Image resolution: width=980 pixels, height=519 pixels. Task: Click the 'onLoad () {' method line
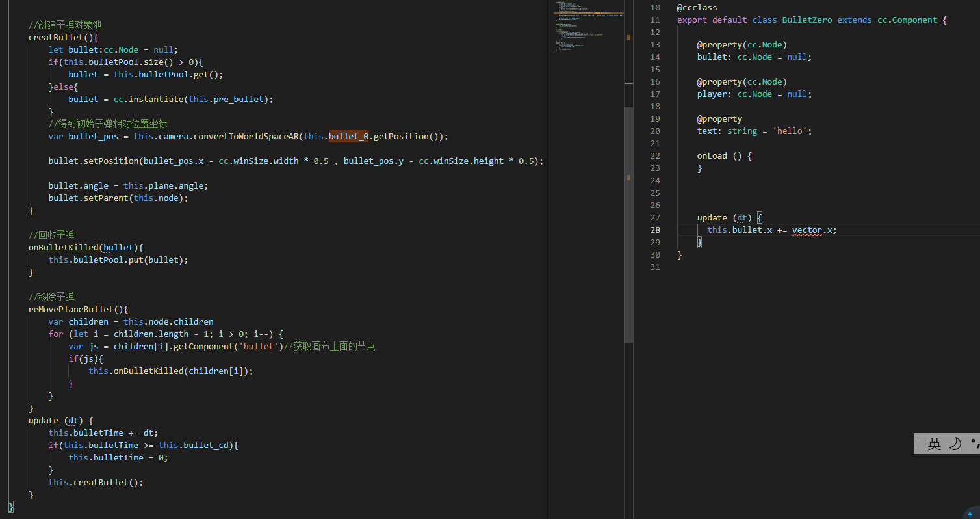tap(725, 156)
